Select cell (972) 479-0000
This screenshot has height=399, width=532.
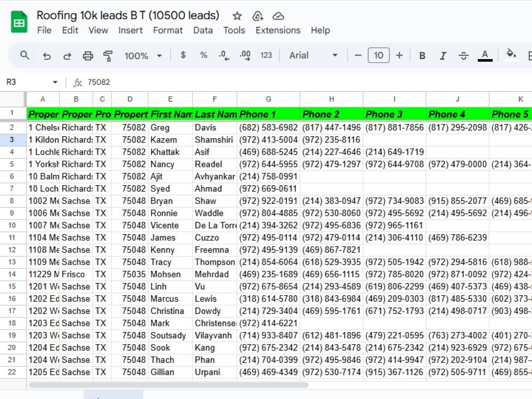click(x=458, y=164)
